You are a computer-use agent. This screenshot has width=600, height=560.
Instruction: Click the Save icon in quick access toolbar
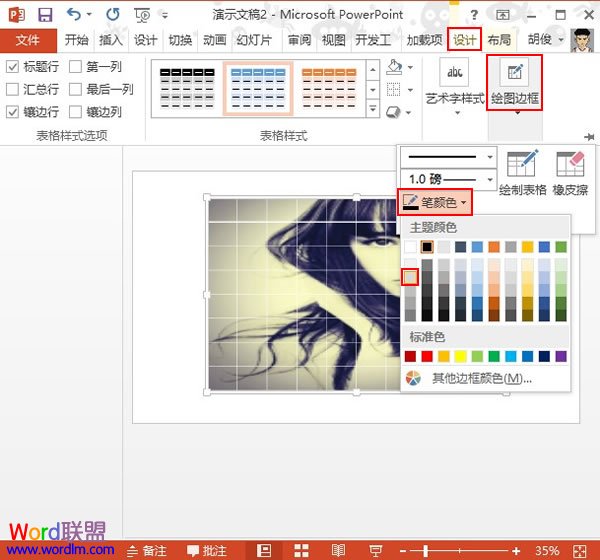(45, 15)
